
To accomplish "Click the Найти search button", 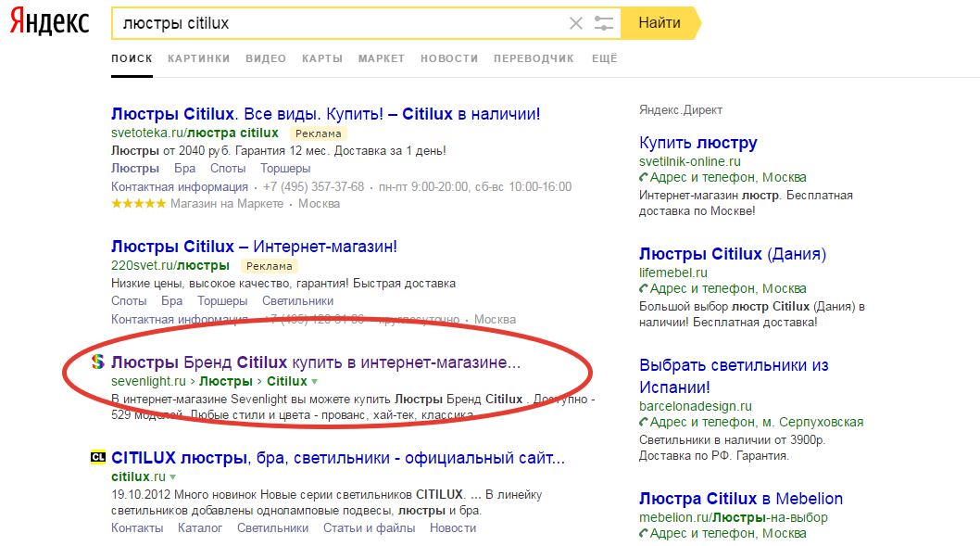I will 660,23.
